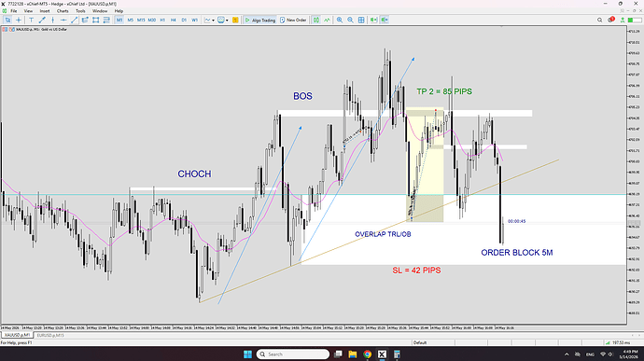Click the green zigzag indicators icon
The height and width of the screenshot is (361, 644).
[327, 20]
